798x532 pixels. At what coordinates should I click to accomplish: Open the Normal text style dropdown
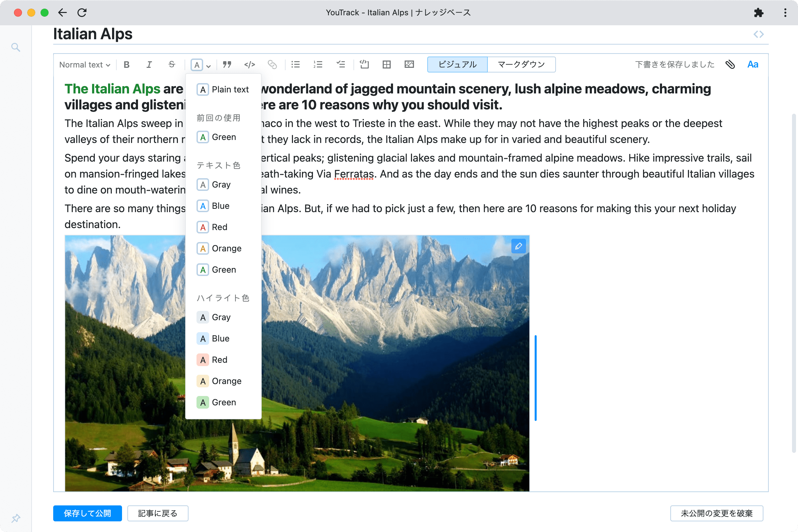click(84, 65)
